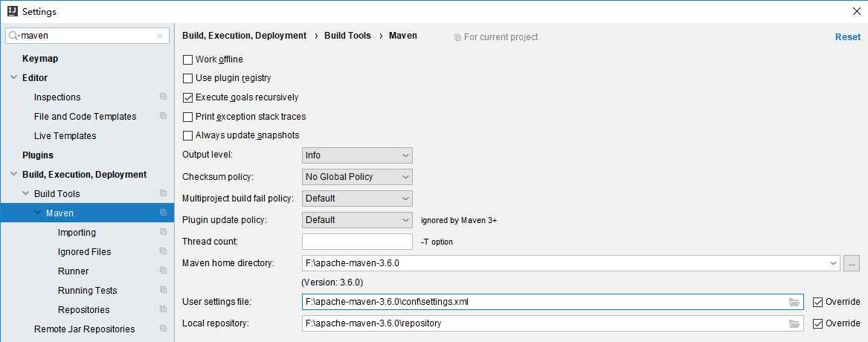Image resolution: width=868 pixels, height=342 pixels.
Task: Open the Output level dropdown
Action: click(x=357, y=155)
